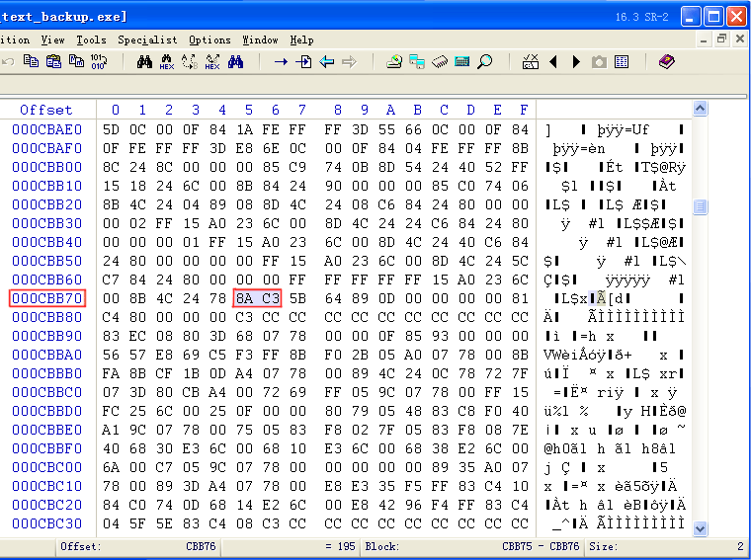Restore the inner document window

click(721, 40)
